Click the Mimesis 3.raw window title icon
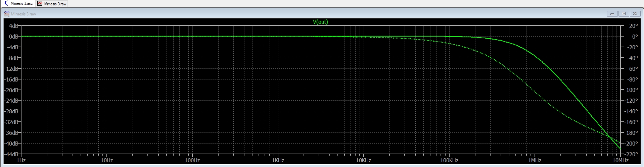Screen dimensions: 644x167 6,14
